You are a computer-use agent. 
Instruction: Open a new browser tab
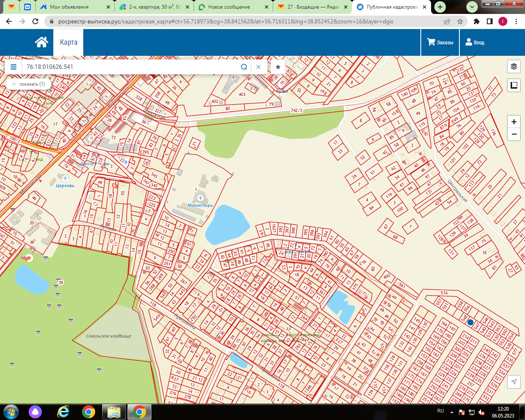point(440,7)
